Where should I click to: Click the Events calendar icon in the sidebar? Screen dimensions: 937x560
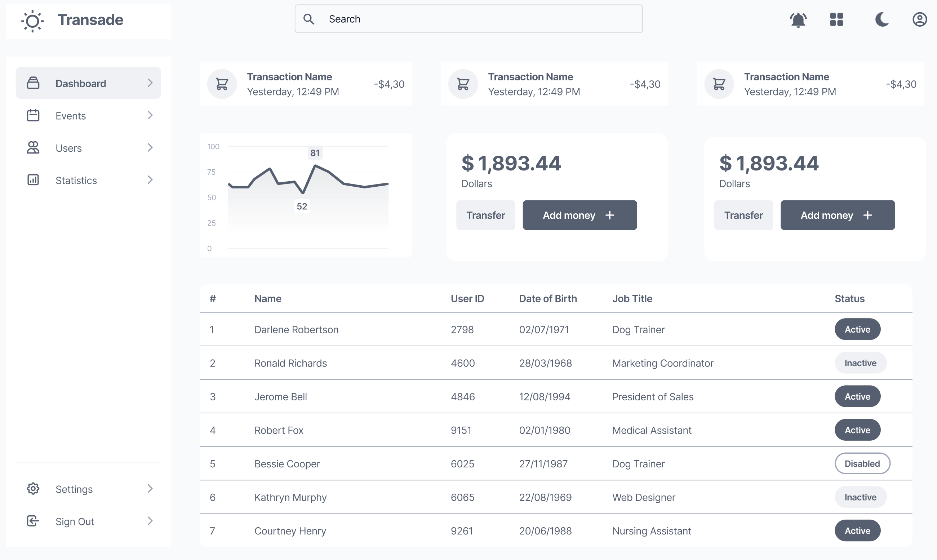click(x=33, y=115)
